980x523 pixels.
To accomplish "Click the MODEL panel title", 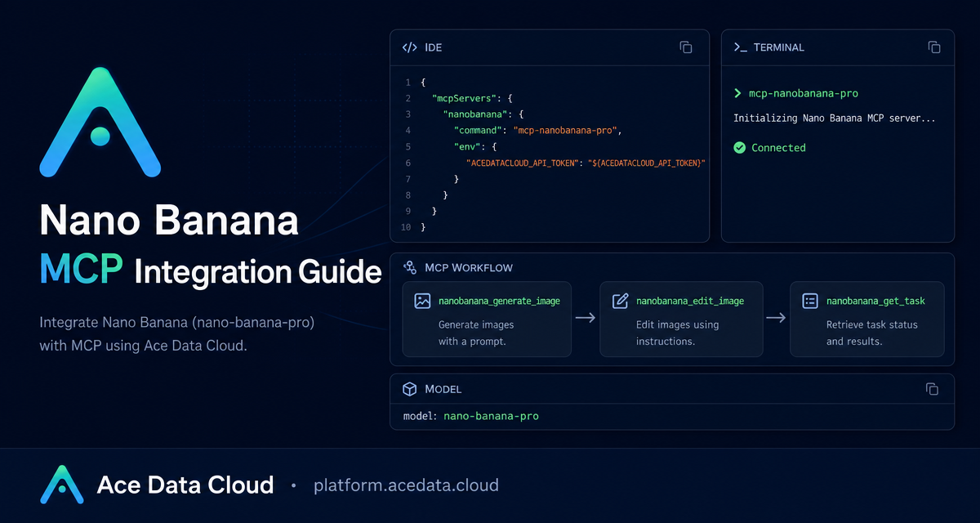I will coord(443,390).
